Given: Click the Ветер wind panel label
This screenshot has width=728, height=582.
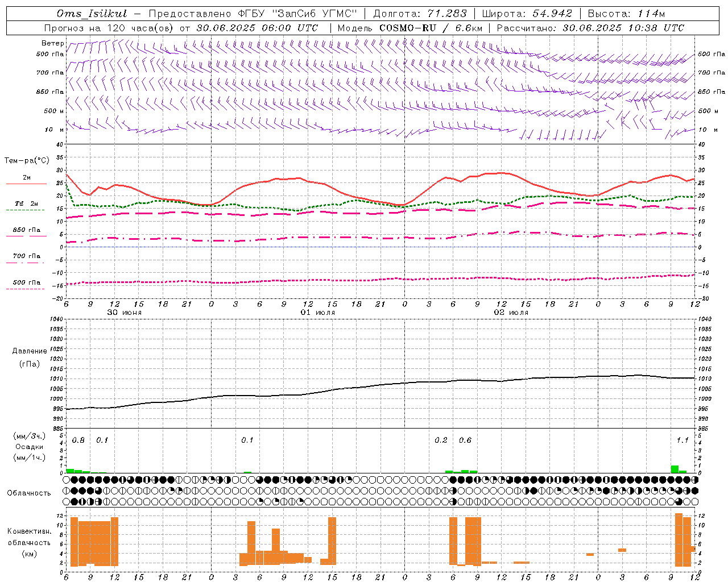Looking at the screenshot, I should pyautogui.click(x=52, y=43).
